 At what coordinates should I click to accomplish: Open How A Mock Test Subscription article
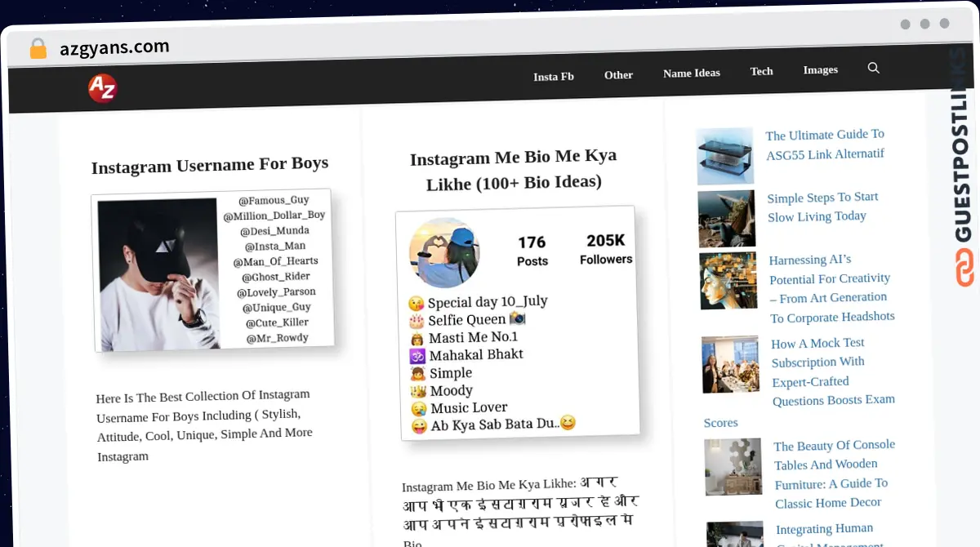click(x=832, y=371)
